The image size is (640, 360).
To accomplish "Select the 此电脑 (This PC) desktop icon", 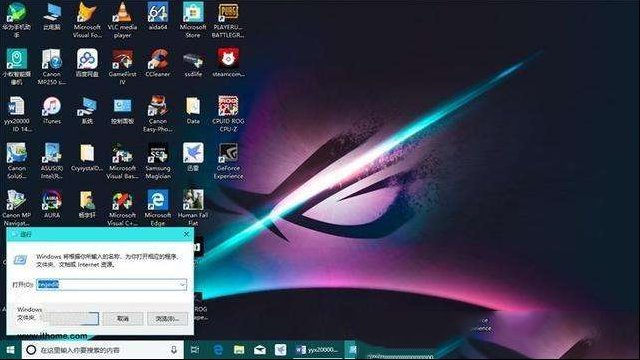I will point(52,17).
